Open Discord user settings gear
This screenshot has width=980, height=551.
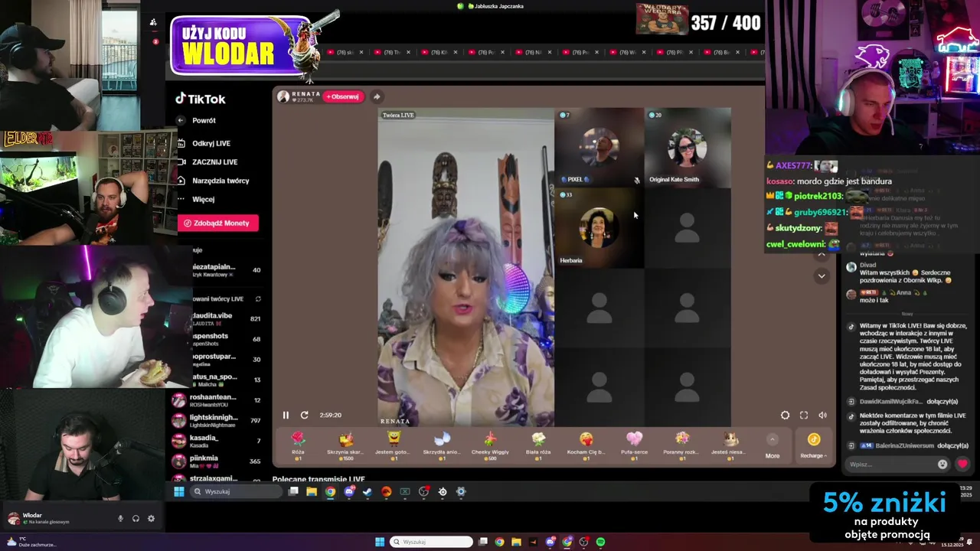[x=151, y=518]
